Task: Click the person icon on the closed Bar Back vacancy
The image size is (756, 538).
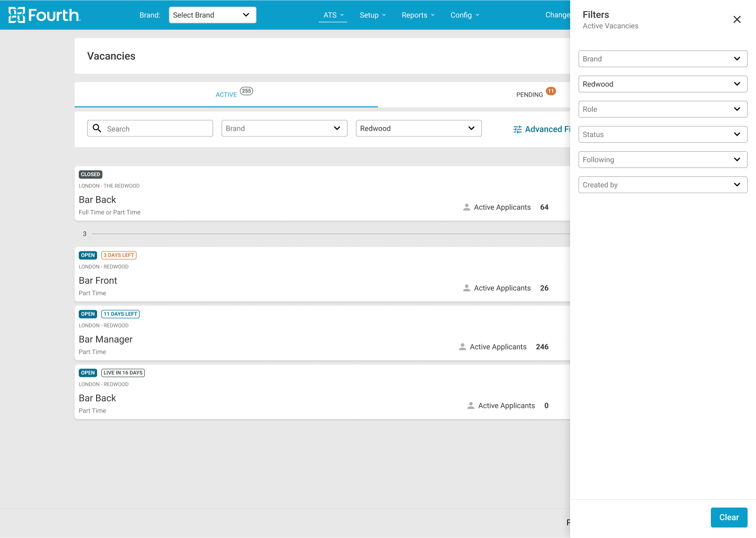Action: click(467, 207)
